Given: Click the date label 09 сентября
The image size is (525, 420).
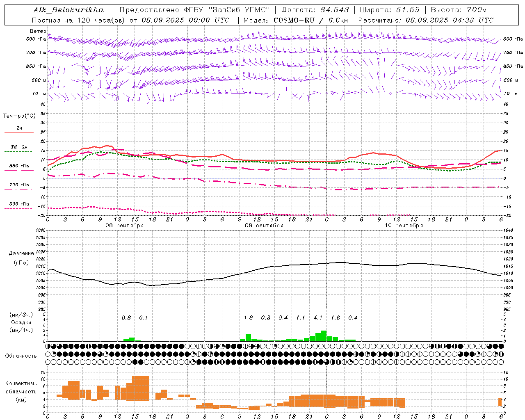Looking at the screenshot, I should coord(264,226).
